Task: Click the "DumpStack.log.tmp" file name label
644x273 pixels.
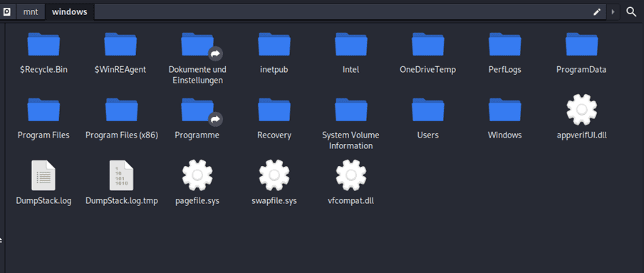Action: coord(122,201)
